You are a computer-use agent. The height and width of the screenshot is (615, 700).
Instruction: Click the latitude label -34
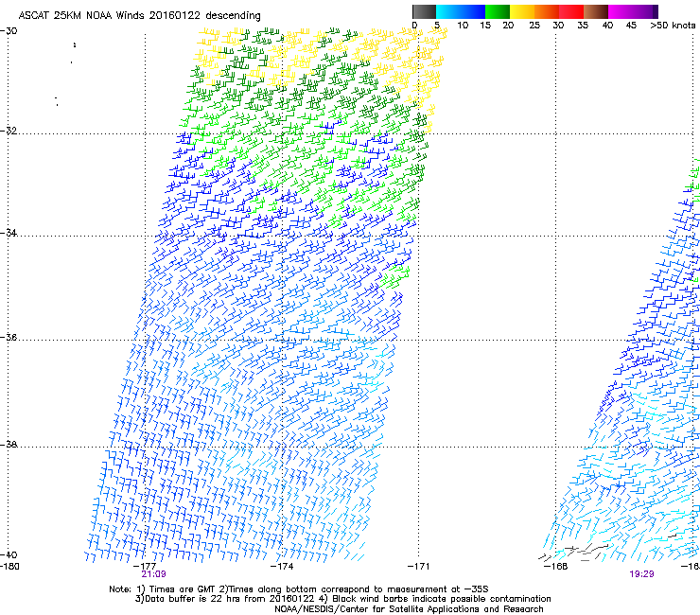[x=9, y=233]
